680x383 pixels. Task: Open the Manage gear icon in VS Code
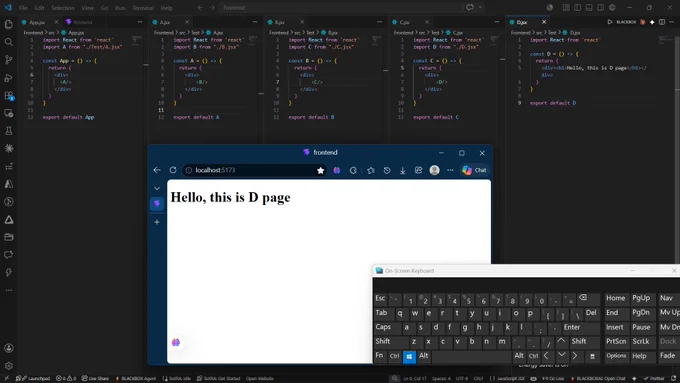pyautogui.click(x=9, y=366)
